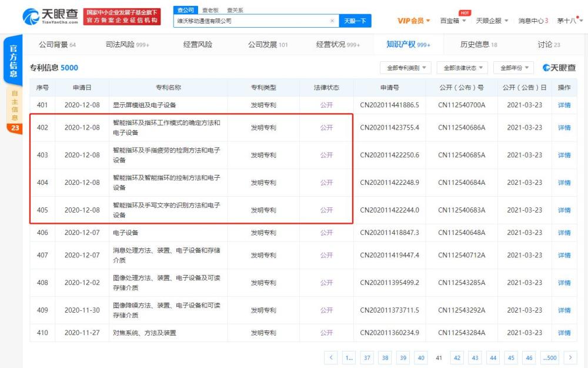Click the red 官方备案企业征信机构 banner
This screenshot has width=588, height=368.
[x=122, y=16]
